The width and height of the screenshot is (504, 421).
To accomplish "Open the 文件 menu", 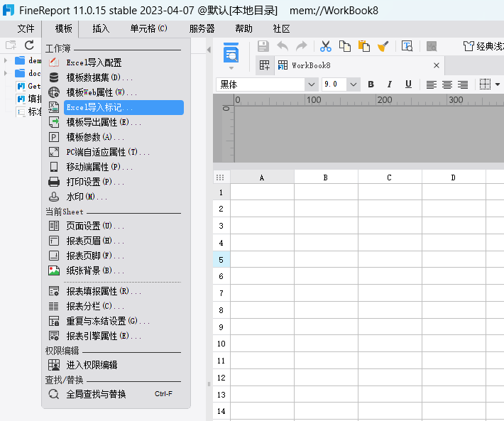I will coord(26,28).
